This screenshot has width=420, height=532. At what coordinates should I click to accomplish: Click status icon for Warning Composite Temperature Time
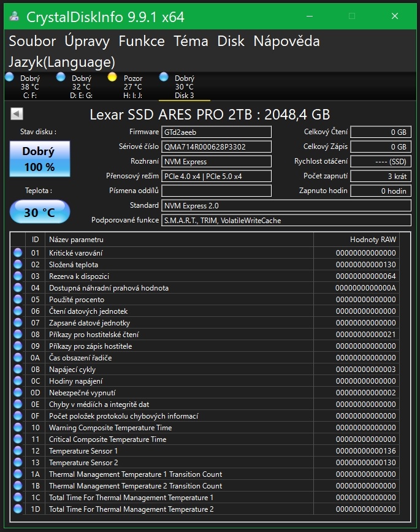click(18, 428)
